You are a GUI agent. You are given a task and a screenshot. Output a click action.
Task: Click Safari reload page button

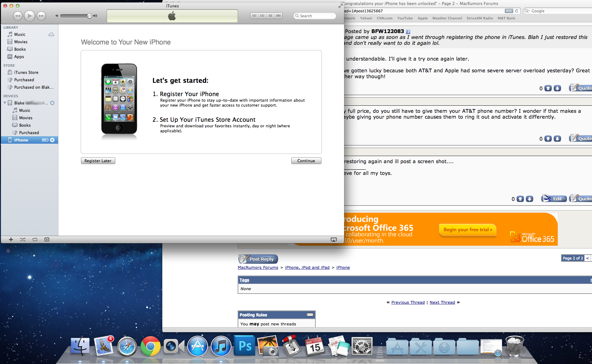pyautogui.click(x=517, y=11)
